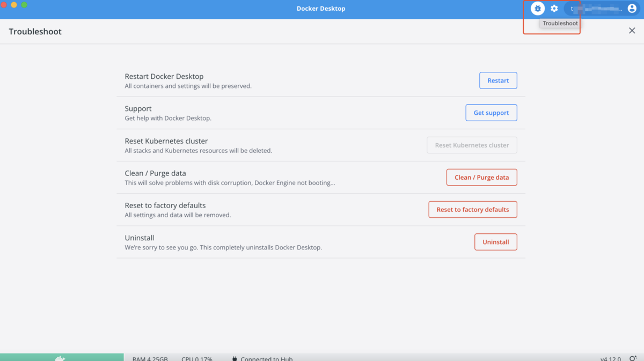Click 'All containers and settings will be preserved' text
Image resolution: width=644 pixels, height=361 pixels.
click(188, 86)
